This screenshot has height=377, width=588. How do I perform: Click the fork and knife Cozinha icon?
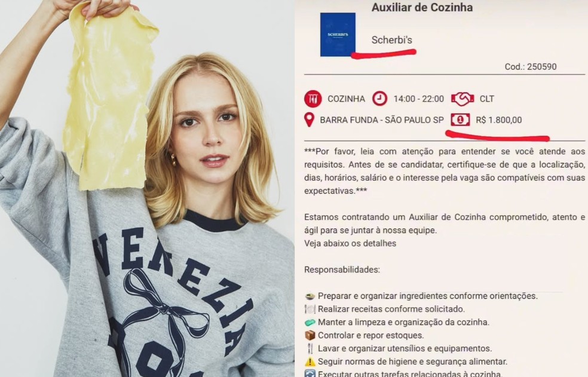(313, 99)
